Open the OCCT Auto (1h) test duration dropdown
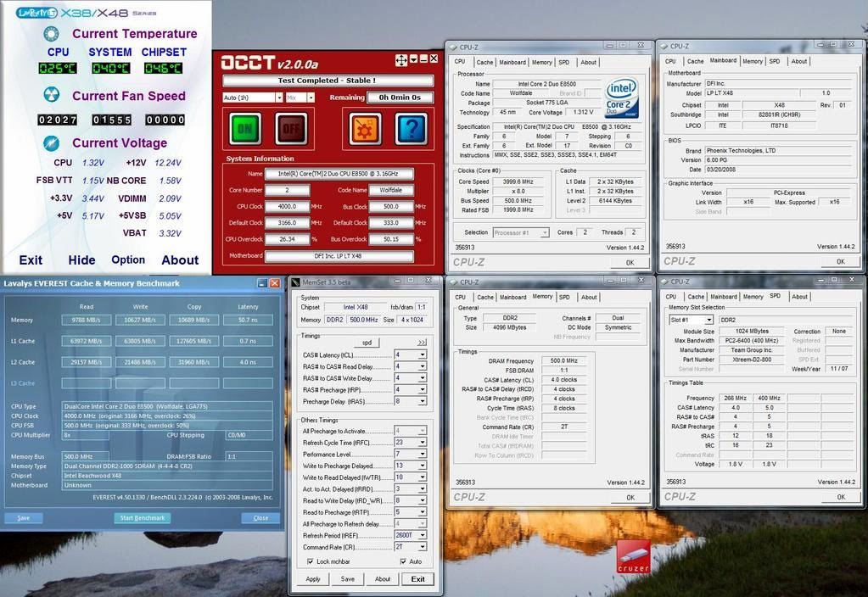Viewport: 868px width, 597px height. 279,98
